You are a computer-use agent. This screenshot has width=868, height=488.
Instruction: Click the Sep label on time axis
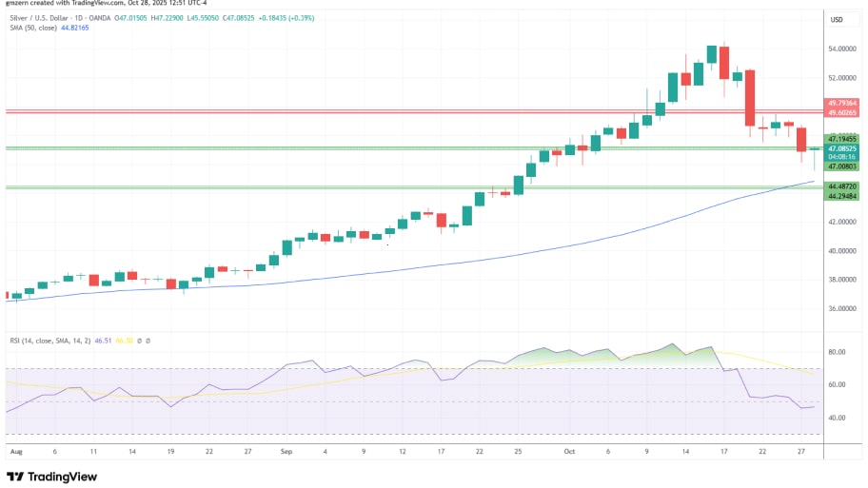[x=286, y=452]
